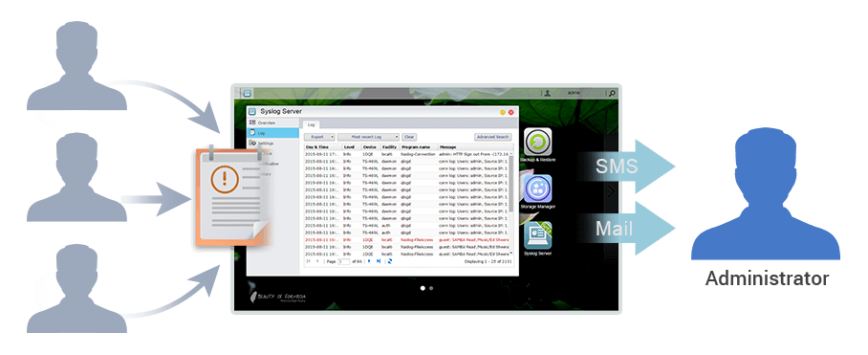The height and width of the screenshot is (355, 868).
Task: Open the Most recent Log dropdown
Action: [x=368, y=136]
